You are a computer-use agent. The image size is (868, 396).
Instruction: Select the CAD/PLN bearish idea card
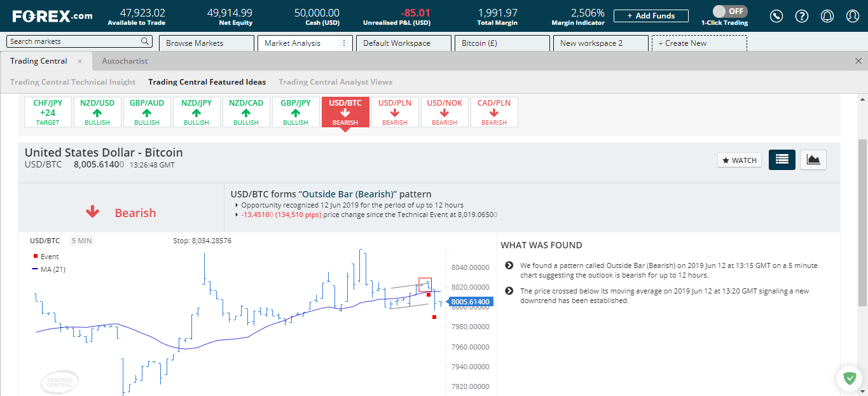tap(494, 112)
